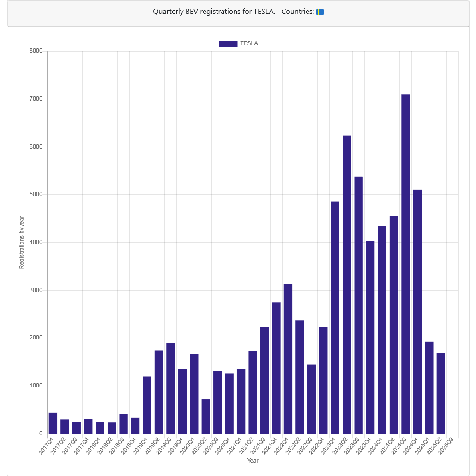This screenshot has width=476, height=476.
Task: Select the 2023Q2 bar
Action: click(x=347, y=285)
